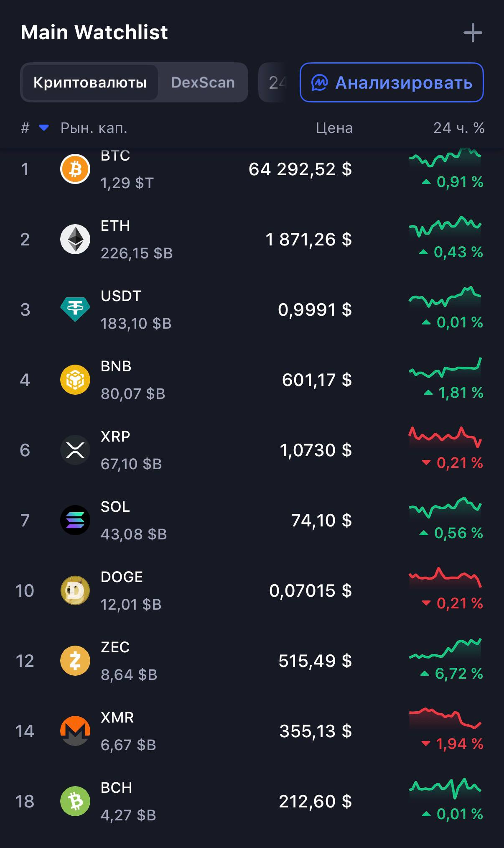The width and height of the screenshot is (504, 848).
Task: Sort by Рын. кап. column header
Action: coord(94,128)
